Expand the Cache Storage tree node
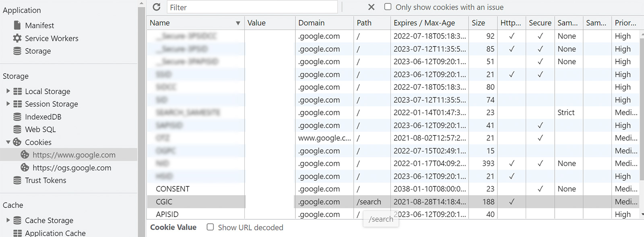 click(x=8, y=220)
